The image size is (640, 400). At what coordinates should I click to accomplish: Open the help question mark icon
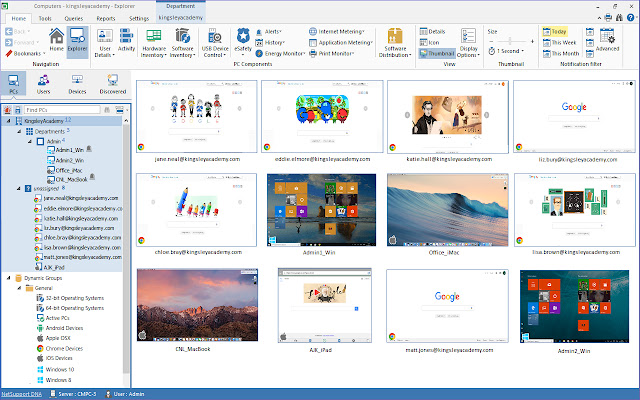630,18
